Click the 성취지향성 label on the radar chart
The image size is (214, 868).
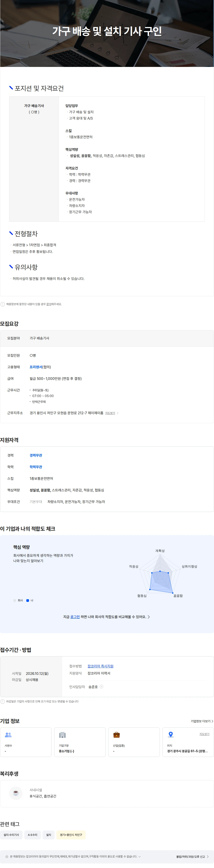[x=189, y=566]
